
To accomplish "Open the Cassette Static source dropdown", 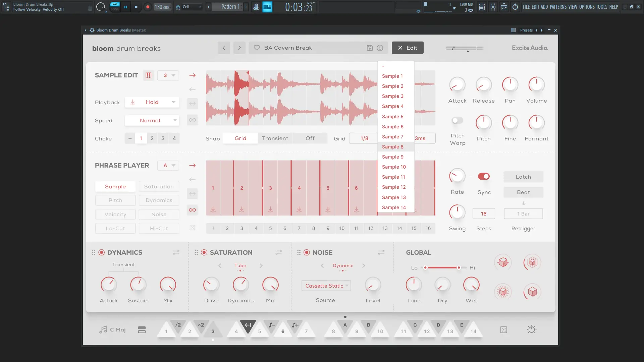I will (326, 286).
